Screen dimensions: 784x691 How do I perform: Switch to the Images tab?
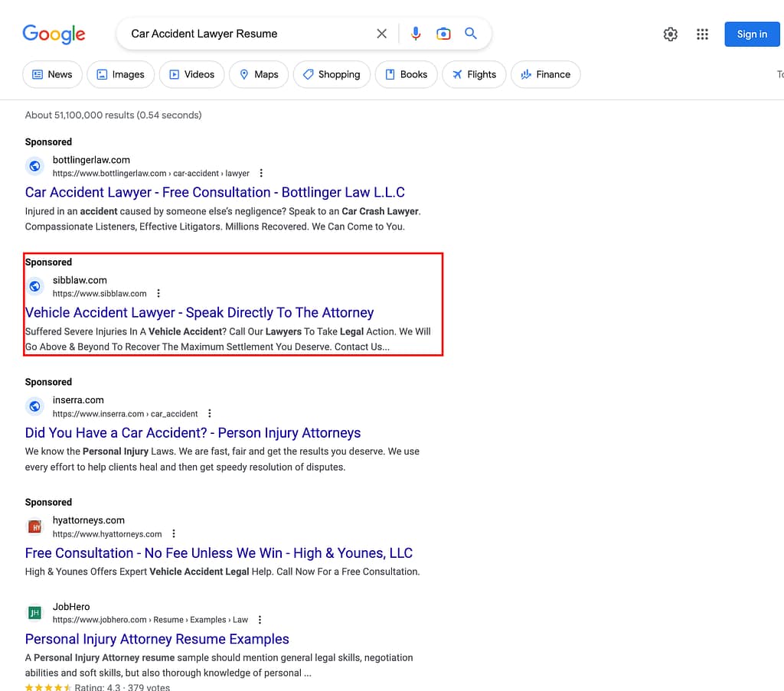120,74
